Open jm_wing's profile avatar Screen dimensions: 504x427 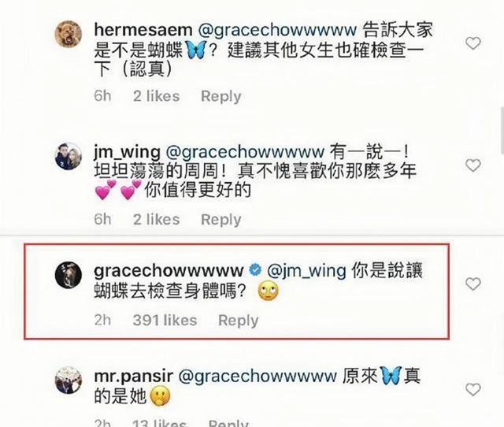[x=69, y=156]
